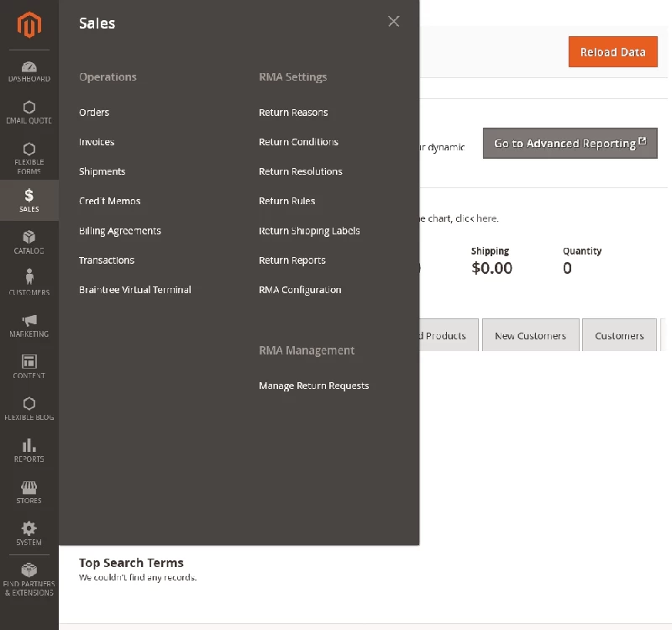Open Transactions menu entry
The width and height of the screenshot is (672, 630).
pyautogui.click(x=107, y=260)
